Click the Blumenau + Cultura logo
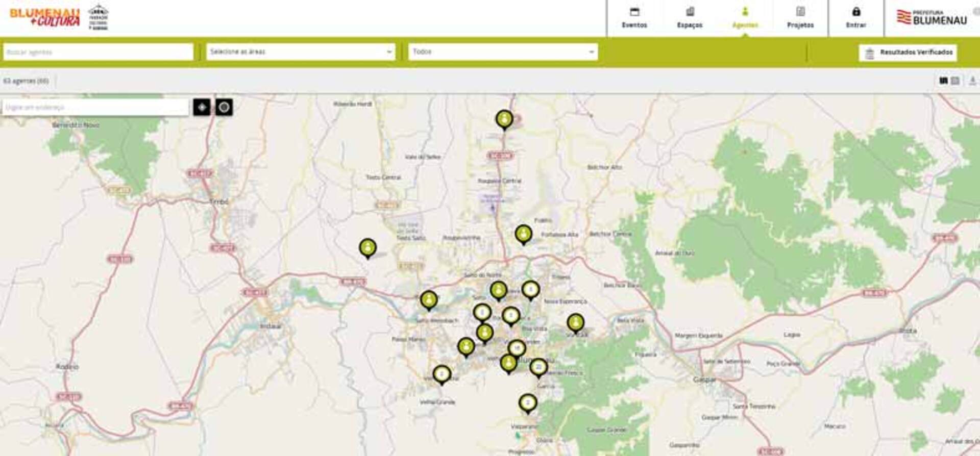This screenshot has width=980, height=456. (x=45, y=17)
